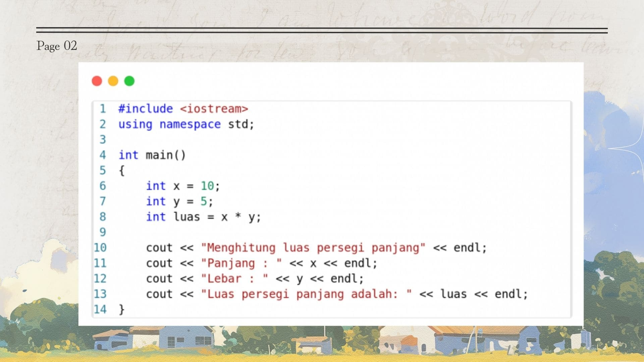Select the 'using namespace std;' statement

[186, 124]
